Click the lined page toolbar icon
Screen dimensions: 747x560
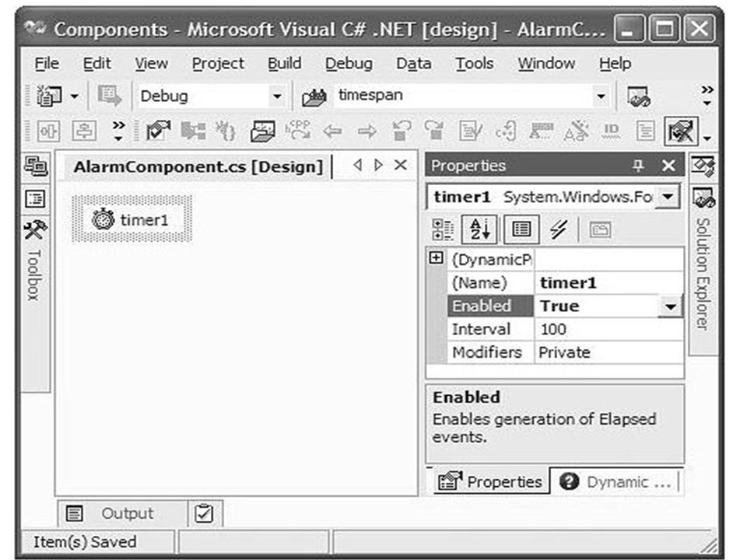(646, 131)
